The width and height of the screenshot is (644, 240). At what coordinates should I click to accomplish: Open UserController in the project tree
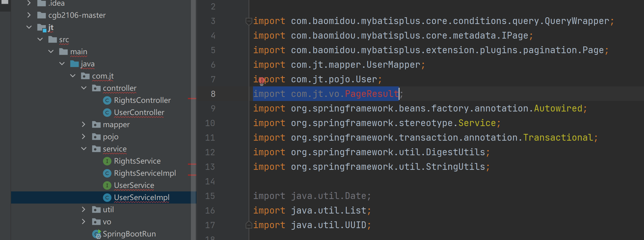click(x=139, y=113)
